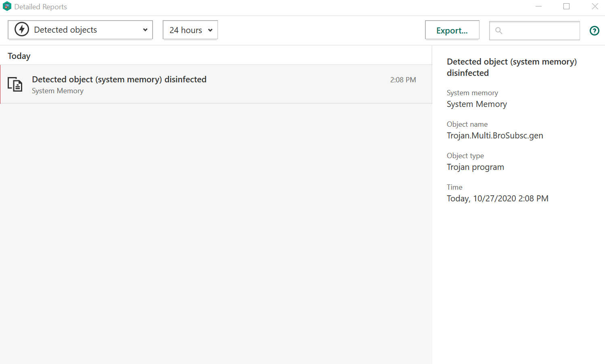Screen dimensions: 605x364
Task: Click the lightning bolt Detected objects icon
Action: (x=22, y=29)
